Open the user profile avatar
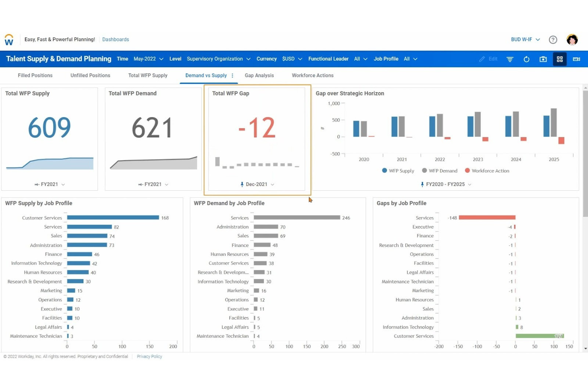 click(x=572, y=39)
